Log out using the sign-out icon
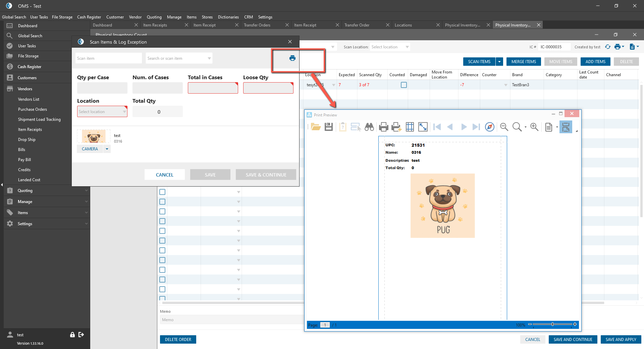The height and width of the screenshot is (349, 644). click(81, 335)
